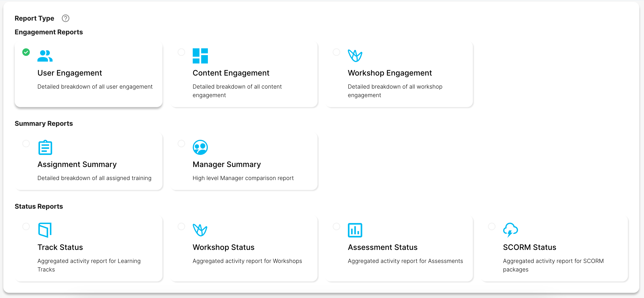
Task: Choose the Track Status report title
Action: (x=60, y=247)
